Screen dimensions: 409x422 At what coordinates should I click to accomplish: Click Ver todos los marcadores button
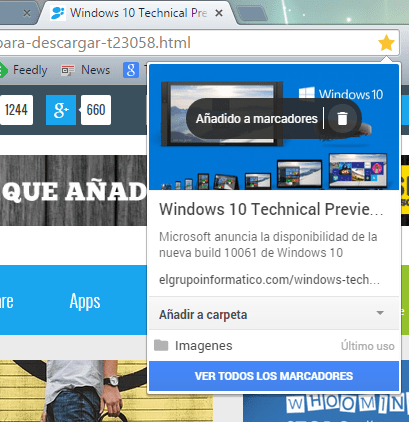pyautogui.click(x=274, y=376)
